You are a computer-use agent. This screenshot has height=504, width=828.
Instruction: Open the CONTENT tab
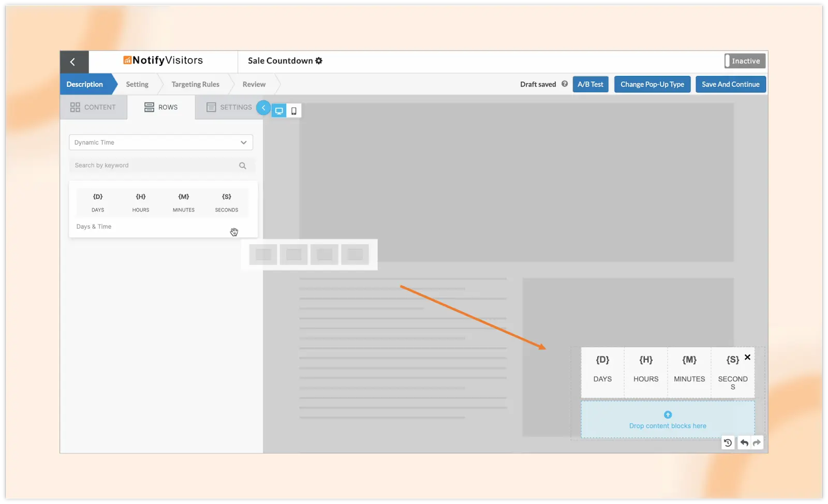coord(93,107)
